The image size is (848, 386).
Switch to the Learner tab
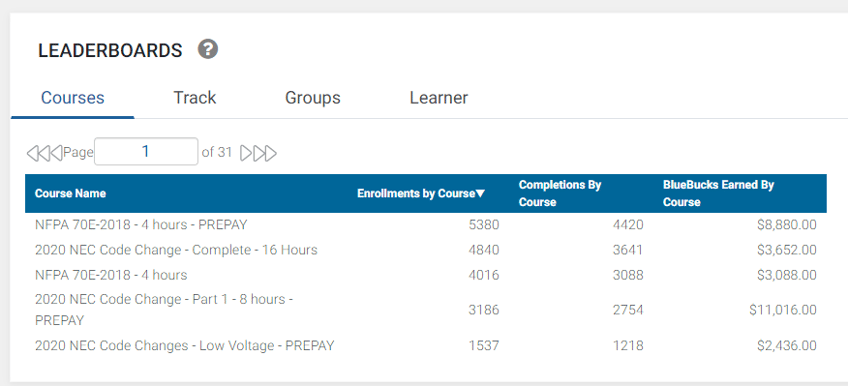click(439, 98)
